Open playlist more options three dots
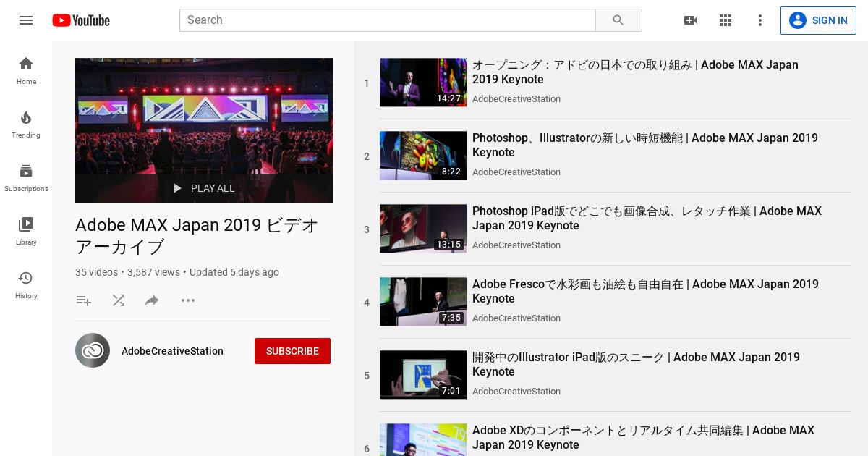The width and height of the screenshot is (868, 456). click(188, 300)
